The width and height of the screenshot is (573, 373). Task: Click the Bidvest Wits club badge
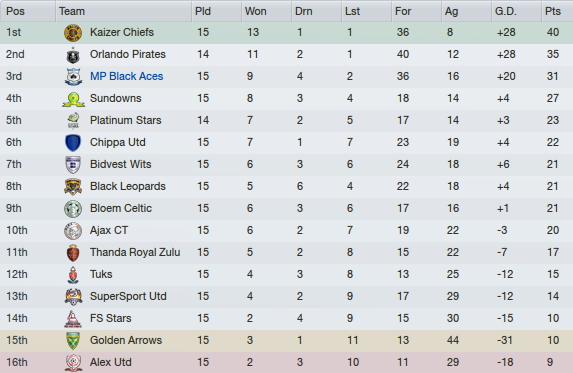pyautogui.click(x=73, y=165)
